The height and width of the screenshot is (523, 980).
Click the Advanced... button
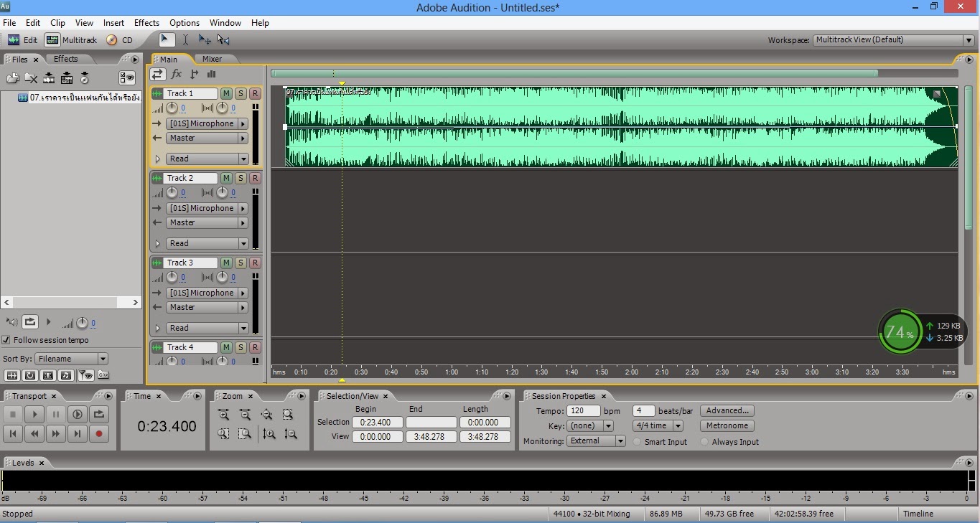tap(727, 411)
